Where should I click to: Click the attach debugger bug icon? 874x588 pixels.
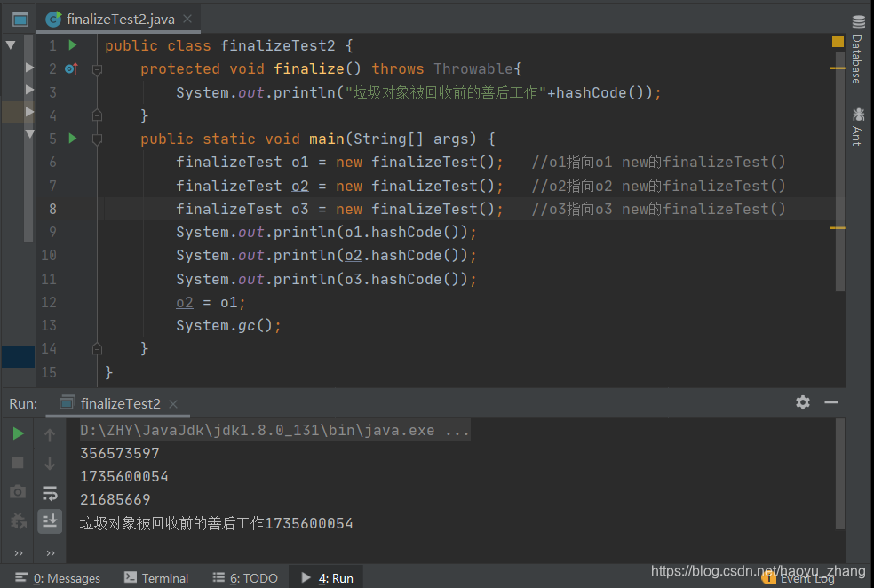click(x=18, y=521)
